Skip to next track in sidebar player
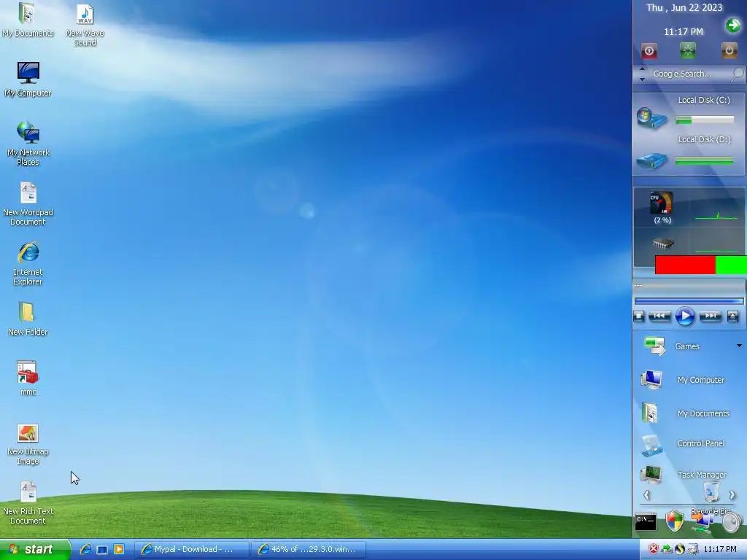Image resolution: width=747 pixels, height=560 pixels. tap(711, 316)
